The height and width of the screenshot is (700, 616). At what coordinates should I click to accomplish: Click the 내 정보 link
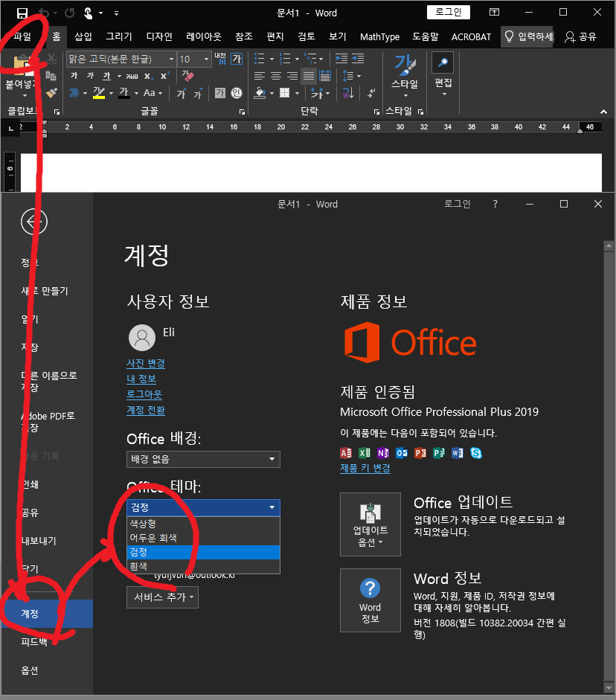click(x=141, y=379)
